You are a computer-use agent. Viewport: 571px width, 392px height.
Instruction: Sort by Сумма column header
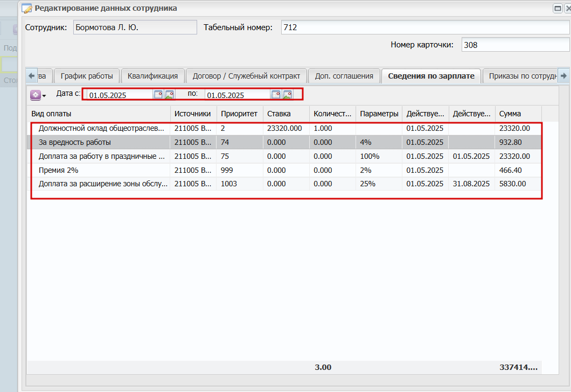(518, 114)
